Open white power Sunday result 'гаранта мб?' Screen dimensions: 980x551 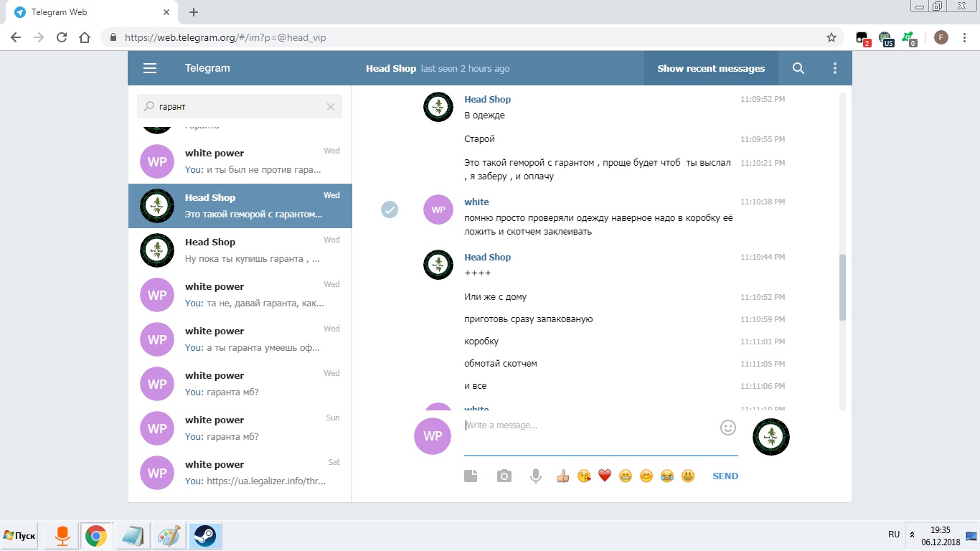240,428
